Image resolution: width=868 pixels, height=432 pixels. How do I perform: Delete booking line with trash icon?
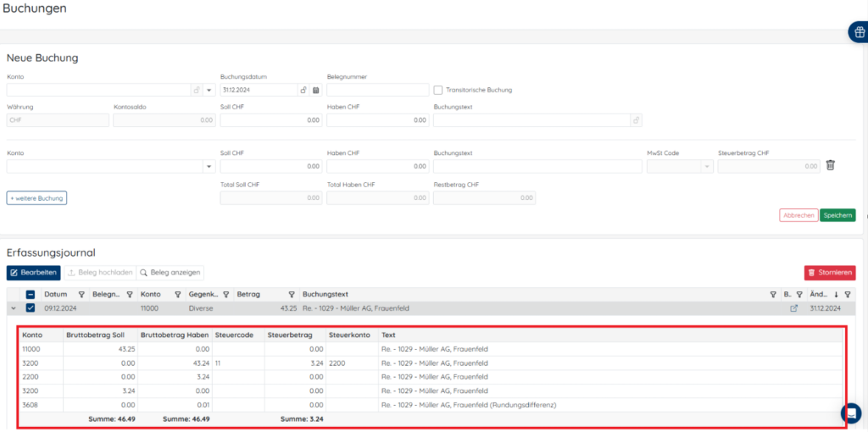(x=831, y=165)
